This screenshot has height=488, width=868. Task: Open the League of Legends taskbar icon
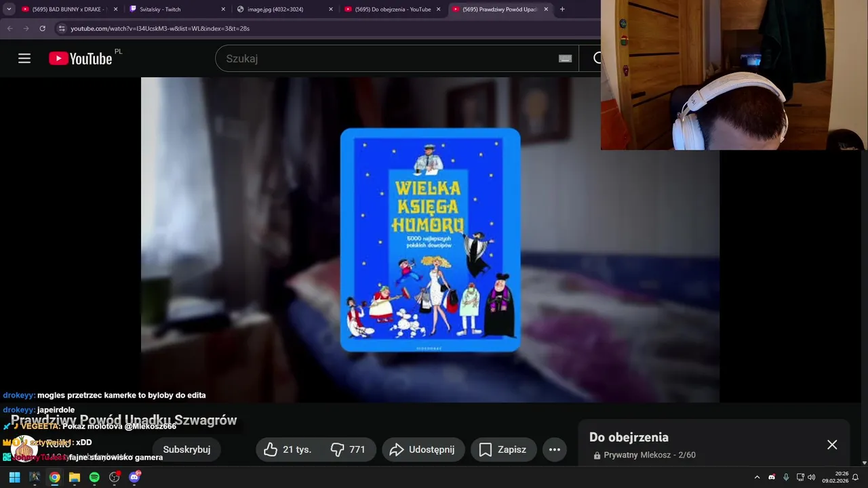click(35, 477)
